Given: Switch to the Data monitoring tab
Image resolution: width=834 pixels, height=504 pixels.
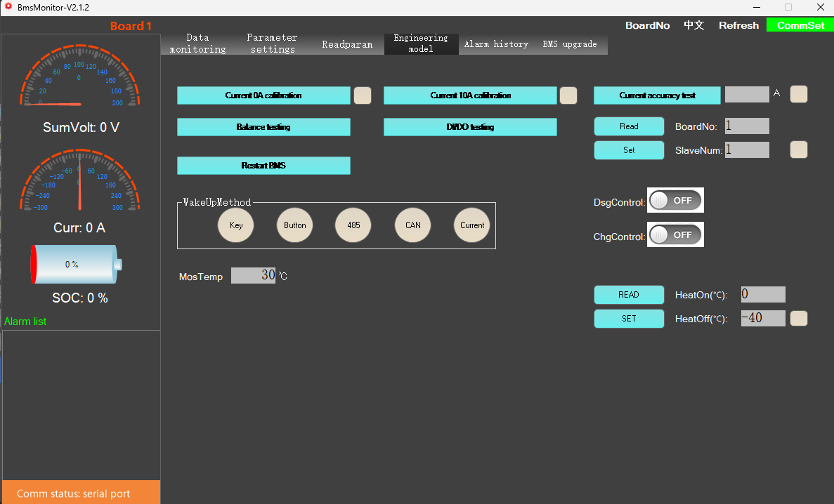Looking at the screenshot, I should click(x=198, y=44).
